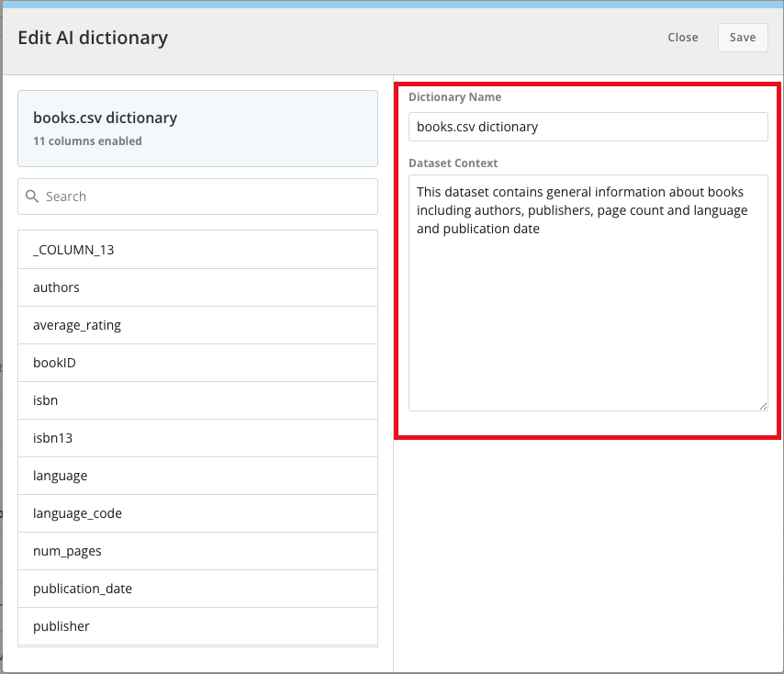Image resolution: width=784 pixels, height=674 pixels.
Task: Open the average_rating column
Action: coord(197,325)
